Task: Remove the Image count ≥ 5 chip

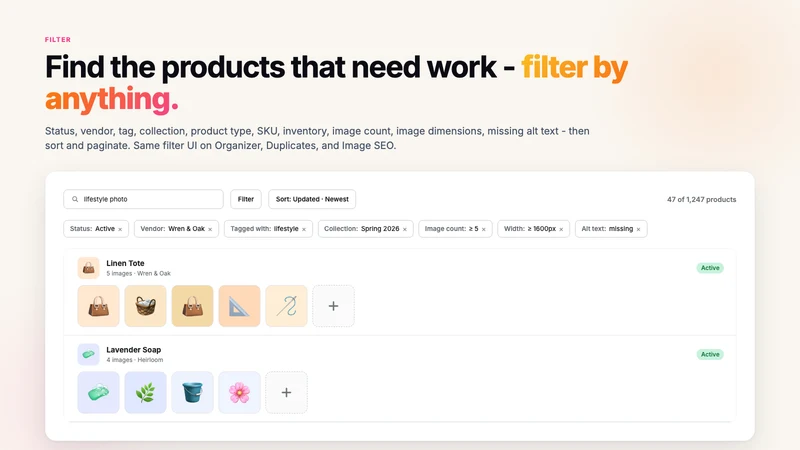Action: coord(484,230)
